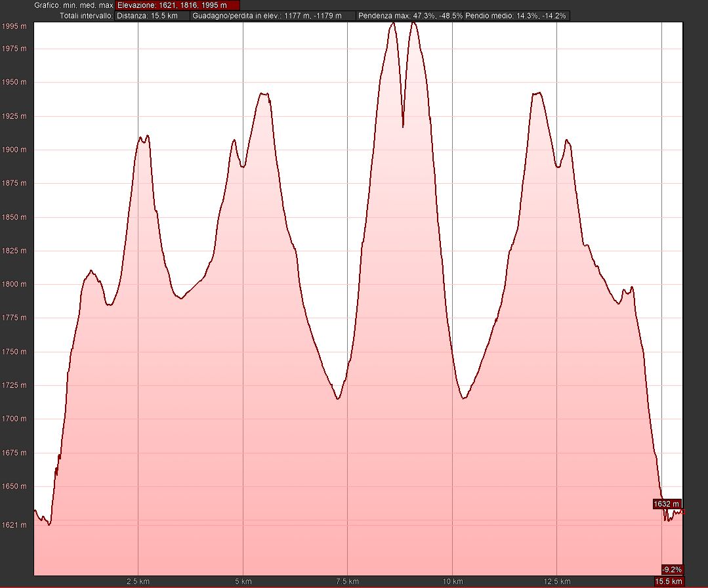Select the Guadagno/perdita in elev. box

pos(273,15)
